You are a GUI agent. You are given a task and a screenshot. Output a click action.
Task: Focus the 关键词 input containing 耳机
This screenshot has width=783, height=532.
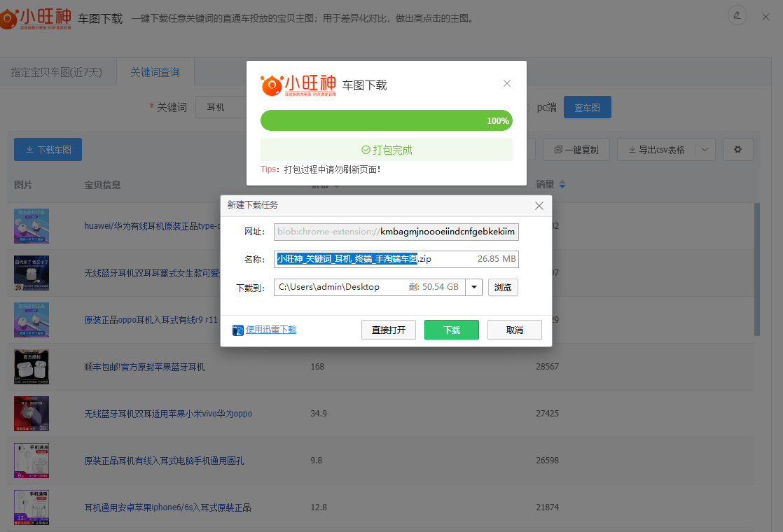coord(221,107)
